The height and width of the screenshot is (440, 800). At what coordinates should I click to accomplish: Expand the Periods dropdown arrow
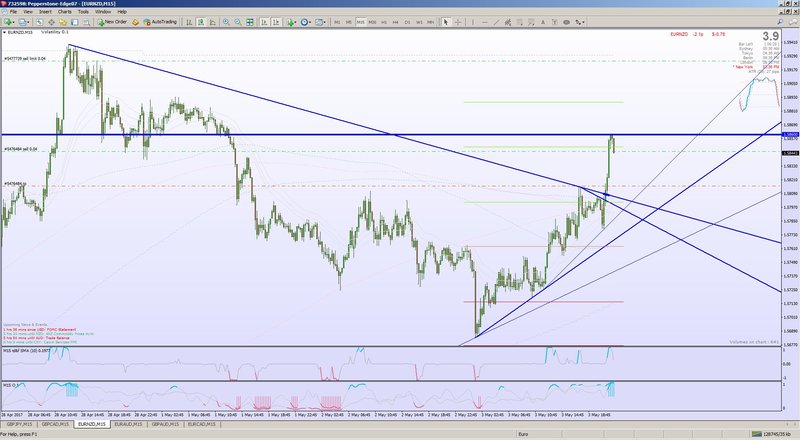coord(310,22)
